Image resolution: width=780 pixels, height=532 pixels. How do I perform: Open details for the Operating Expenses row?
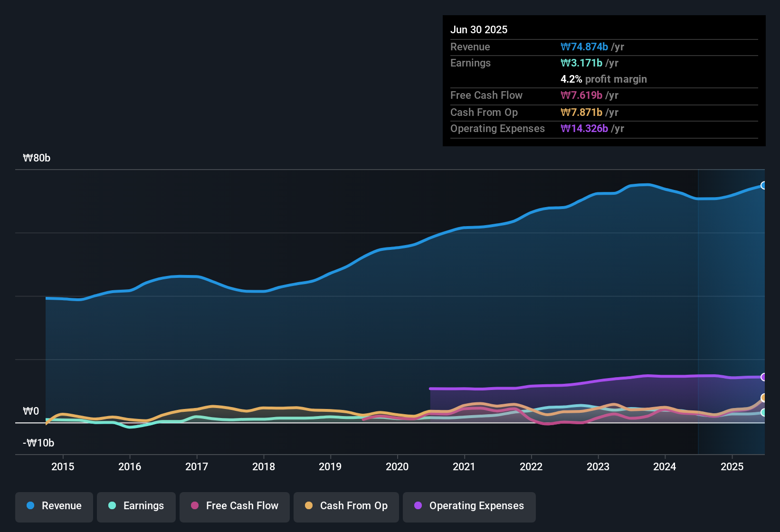[497, 128]
